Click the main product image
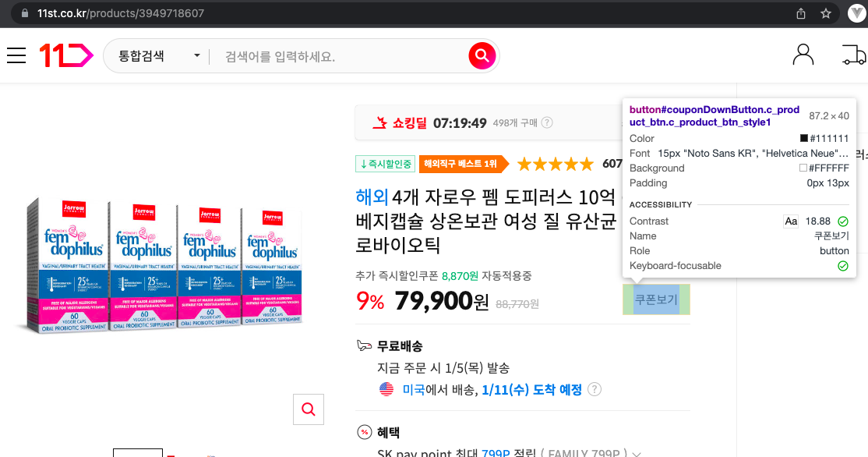868x457 pixels. click(x=161, y=265)
